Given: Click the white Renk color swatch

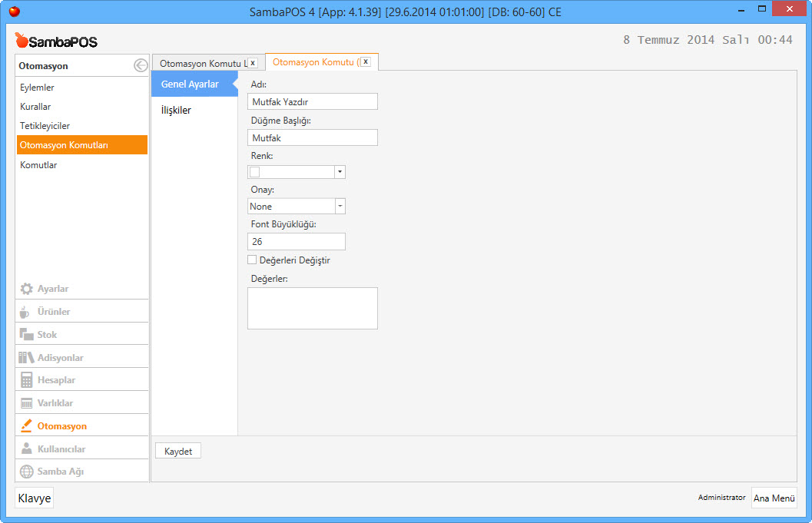Looking at the screenshot, I should [x=255, y=172].
